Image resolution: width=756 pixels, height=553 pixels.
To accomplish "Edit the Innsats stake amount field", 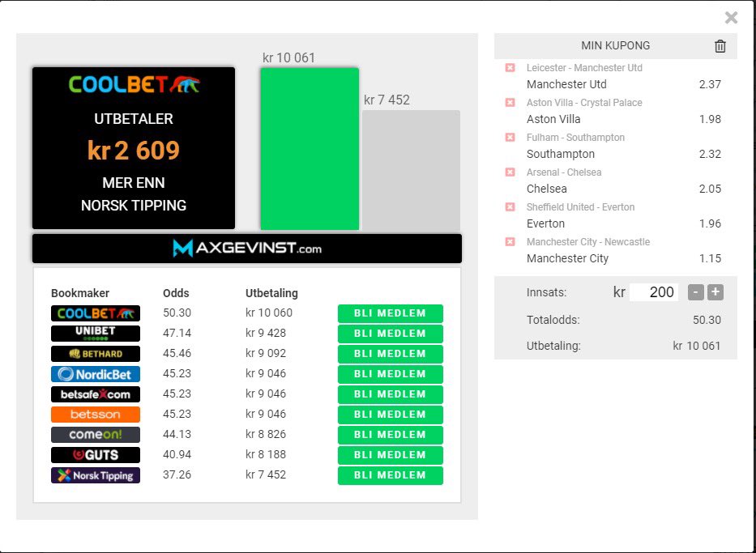I will [x=654, y=292].
